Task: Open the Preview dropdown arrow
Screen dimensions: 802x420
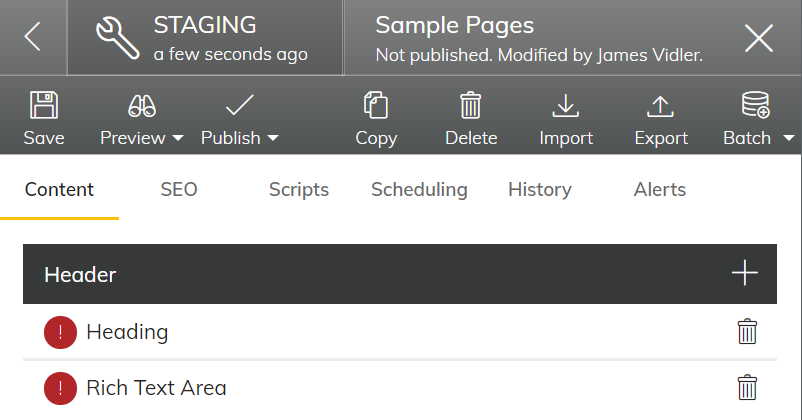Action: (178, 138)
